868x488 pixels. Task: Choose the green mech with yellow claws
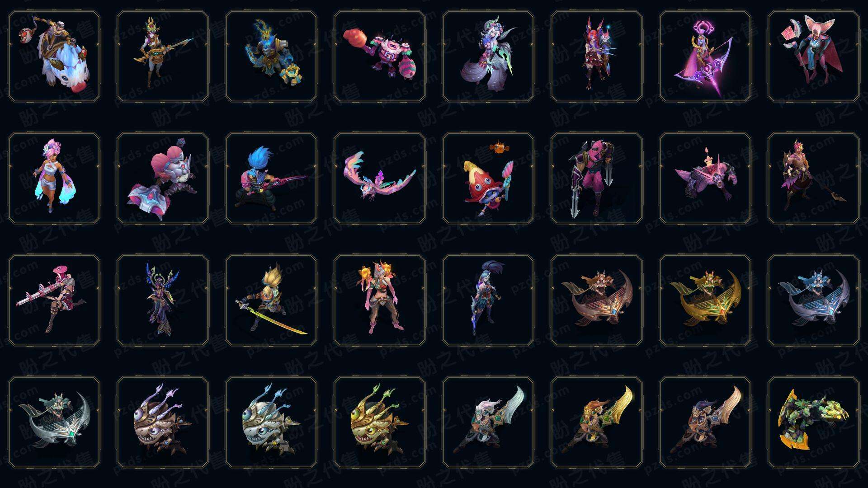click(814, 422)
